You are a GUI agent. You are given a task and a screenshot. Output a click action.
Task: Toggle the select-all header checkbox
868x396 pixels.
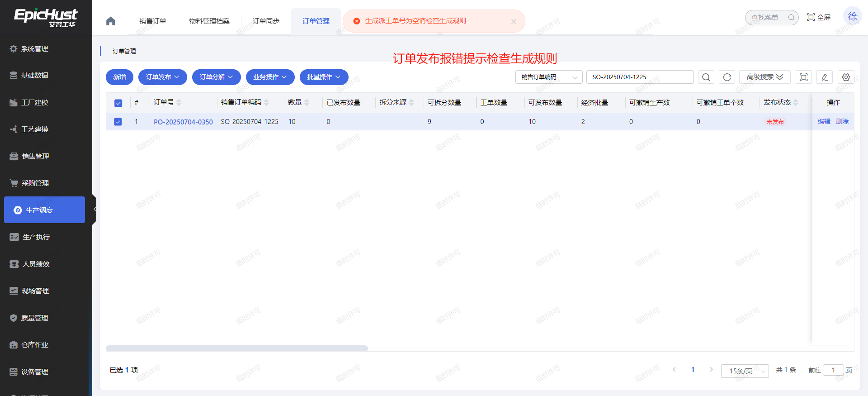coord(118,103)
